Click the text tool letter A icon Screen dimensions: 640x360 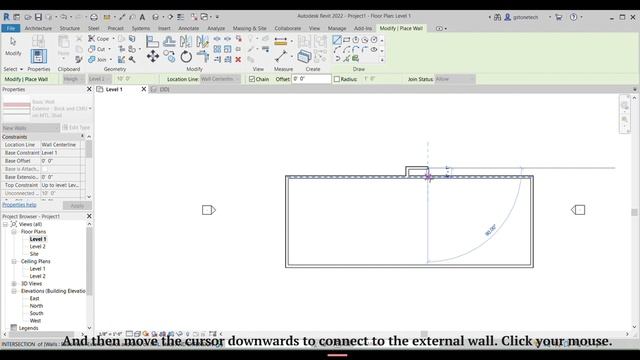click(142, 17)
